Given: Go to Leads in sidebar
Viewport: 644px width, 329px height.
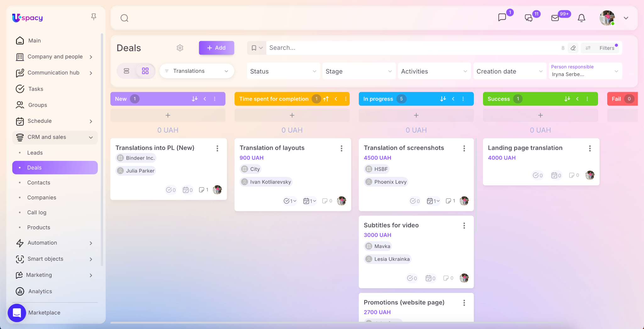Looking at the screenshot, I should [35, 153].
